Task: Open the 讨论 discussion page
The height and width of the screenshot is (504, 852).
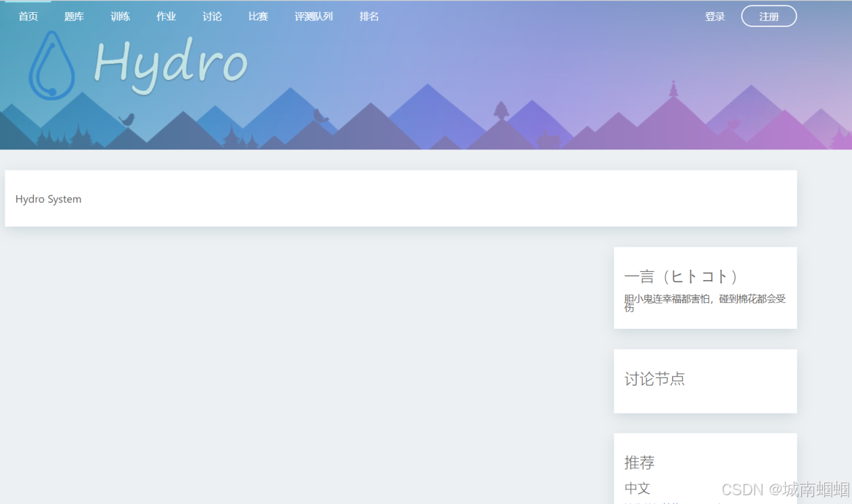Action: tap(212, 16)
